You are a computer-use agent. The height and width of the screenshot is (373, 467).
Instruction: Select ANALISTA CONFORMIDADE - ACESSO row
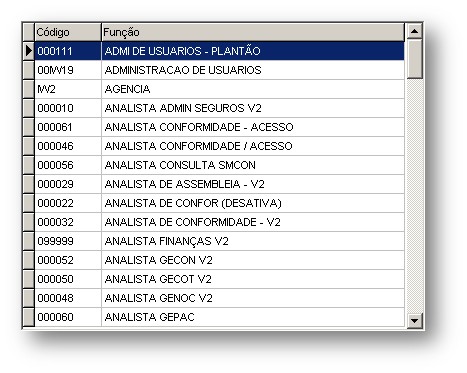tap(219, 127)
